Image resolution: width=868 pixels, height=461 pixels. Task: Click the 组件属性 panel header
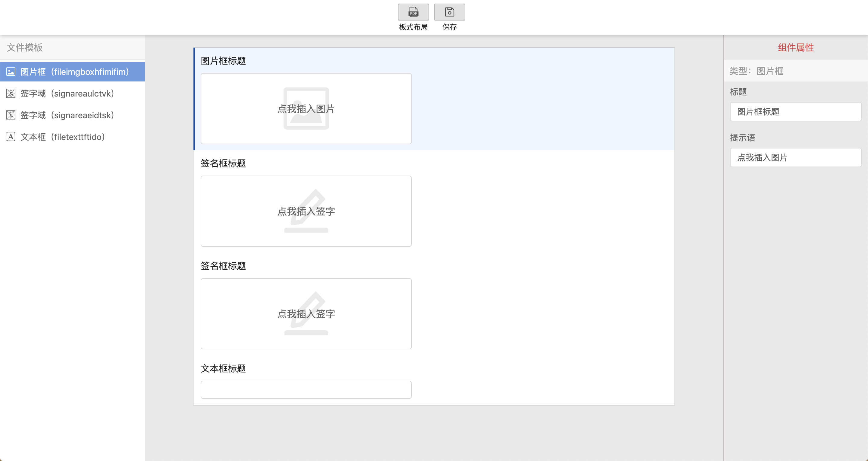796,48
